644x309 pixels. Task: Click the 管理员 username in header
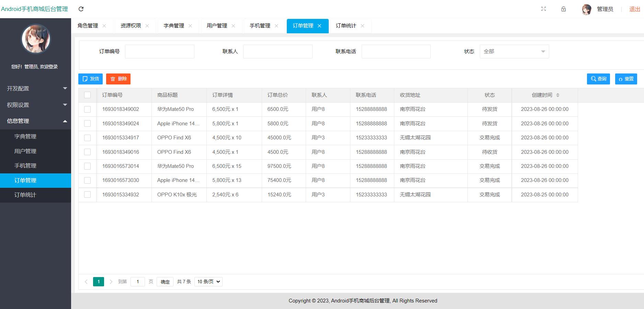[x=605, y=9]
